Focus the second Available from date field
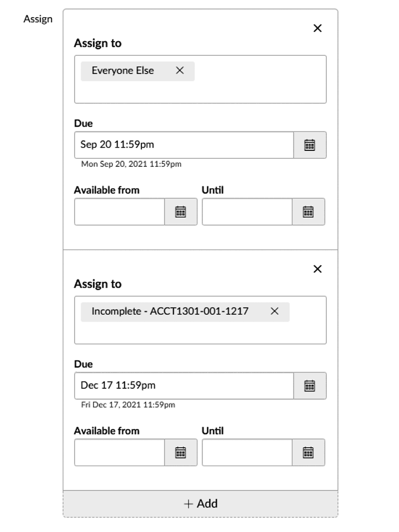Image resolution: width=399 pixels, height=532 pixels. (120, 453)
